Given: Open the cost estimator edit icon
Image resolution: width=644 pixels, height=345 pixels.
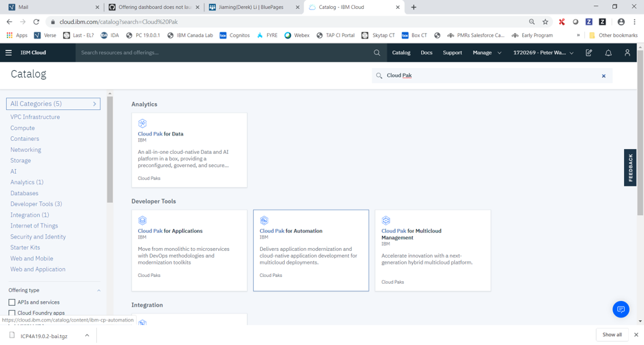Looking at the screenshot, I should point(588,52).
